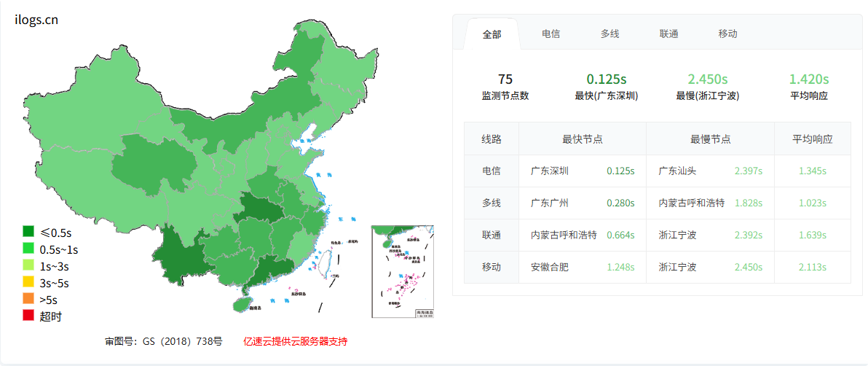Click the 2.397s value
Screen dimensions: 868x366
click(749, 171)
